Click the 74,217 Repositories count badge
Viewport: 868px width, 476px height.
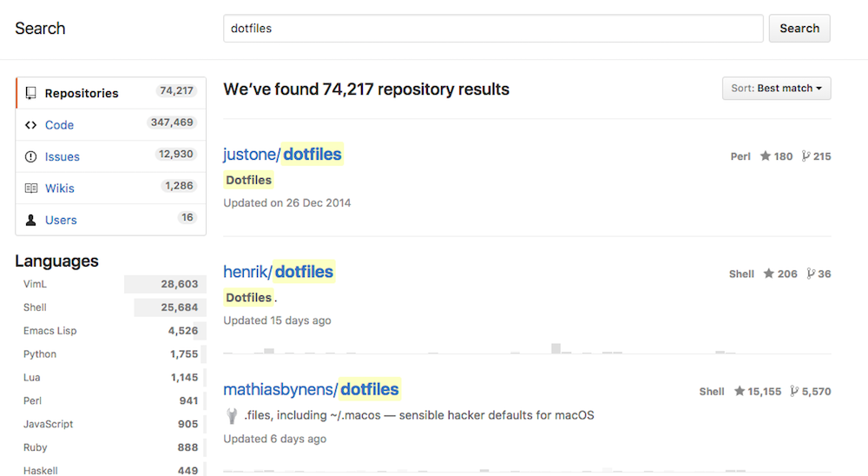(176, 90)
